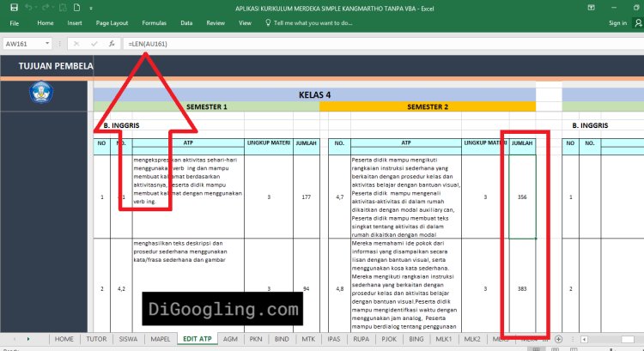Screen dimensions: 644x351
Task: Open the File menu
Action: pyautogui.click(x=14, y=23)
